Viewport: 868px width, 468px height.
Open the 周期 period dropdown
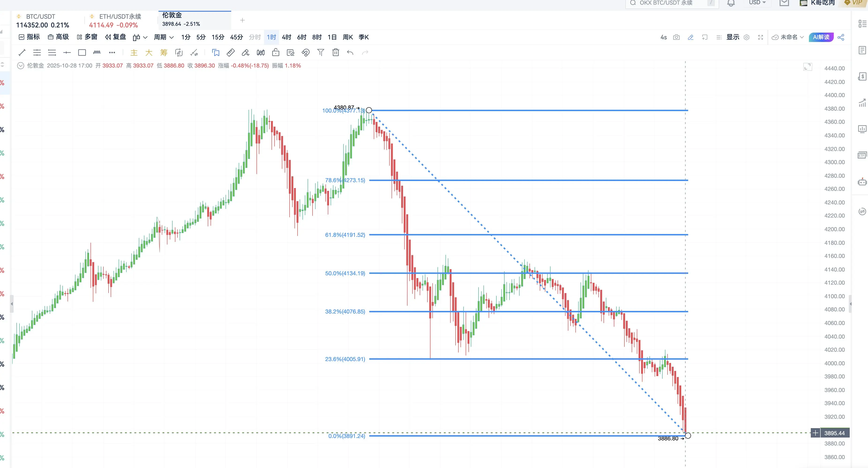163,38
